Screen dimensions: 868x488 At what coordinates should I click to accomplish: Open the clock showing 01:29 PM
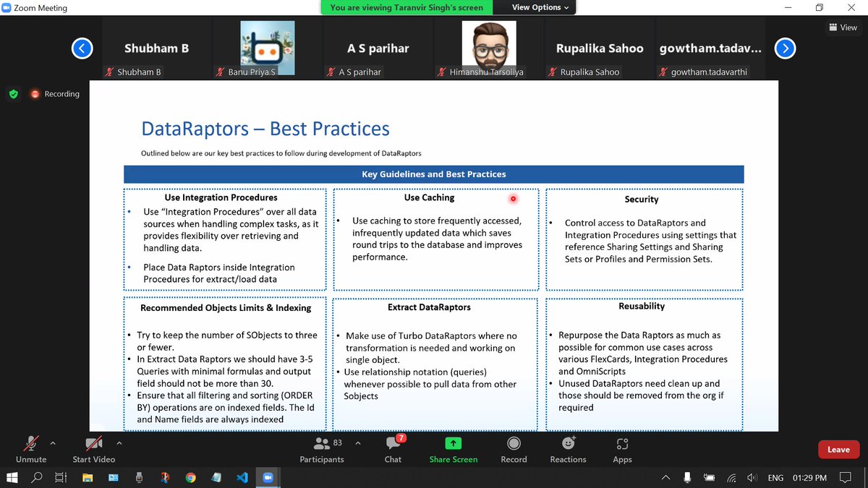click(808, 478)
